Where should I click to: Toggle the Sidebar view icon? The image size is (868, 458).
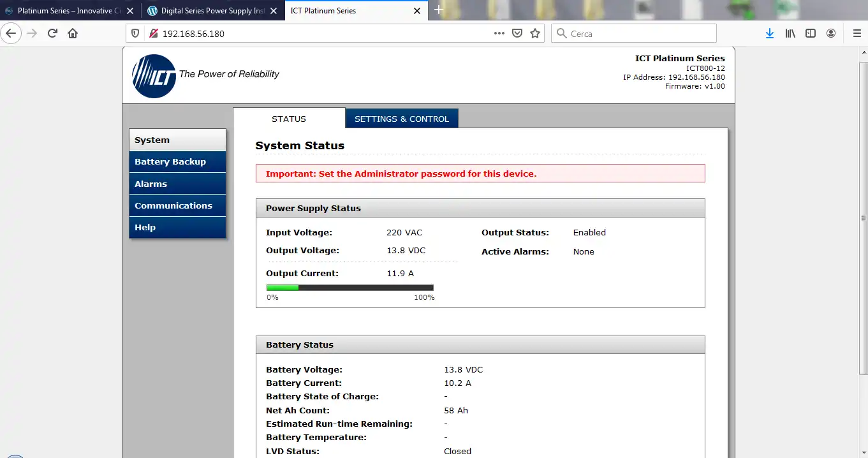[x=811, y=33]
